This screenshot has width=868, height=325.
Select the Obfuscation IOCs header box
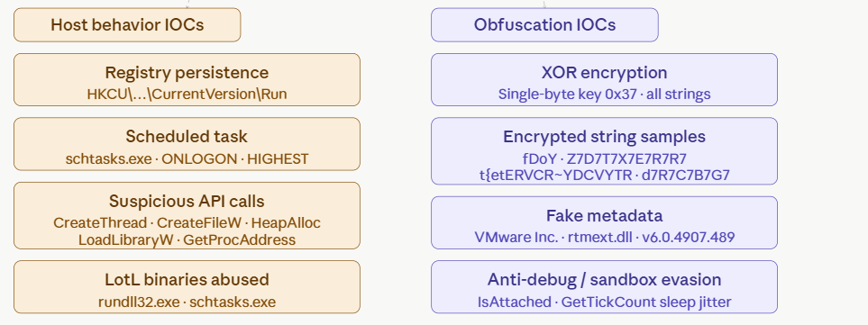pyautogui.click(x=544, y=25)
